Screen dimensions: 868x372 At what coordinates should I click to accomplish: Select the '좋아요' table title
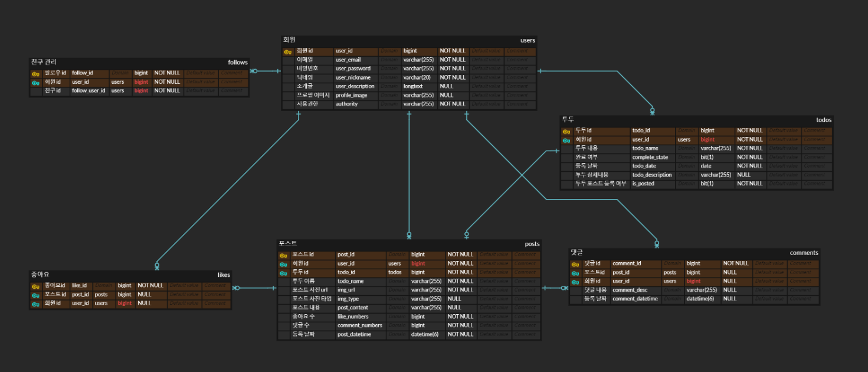pos(40,275)
